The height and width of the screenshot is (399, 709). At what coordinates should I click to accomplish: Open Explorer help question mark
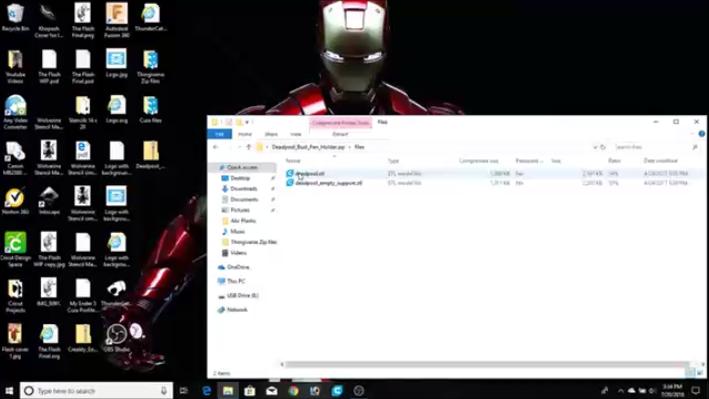point(701,134)
